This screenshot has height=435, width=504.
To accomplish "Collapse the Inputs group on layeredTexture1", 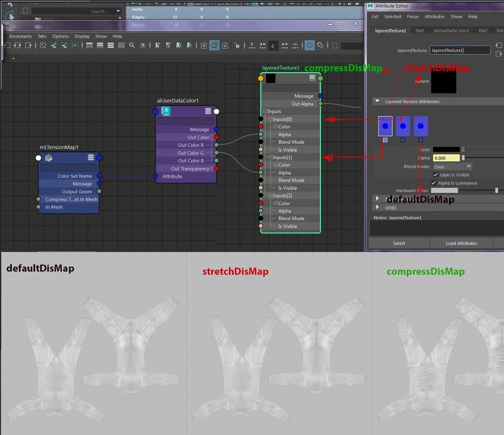I will click(x=265, y=111).
